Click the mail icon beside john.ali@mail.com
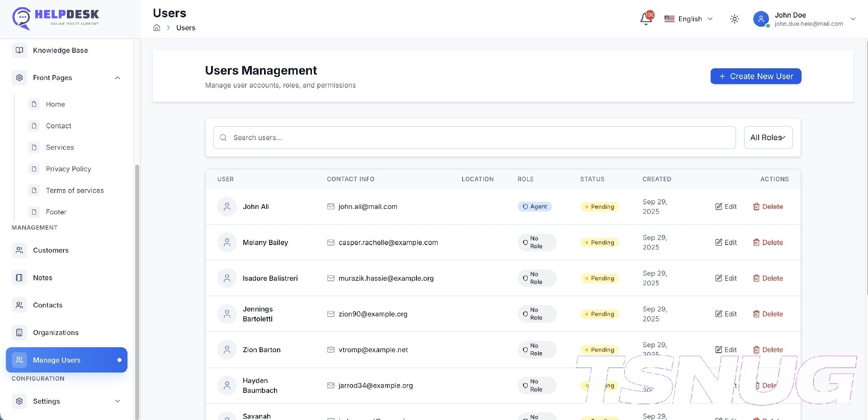This screenshot has height=420, width=868. [330, 207]
